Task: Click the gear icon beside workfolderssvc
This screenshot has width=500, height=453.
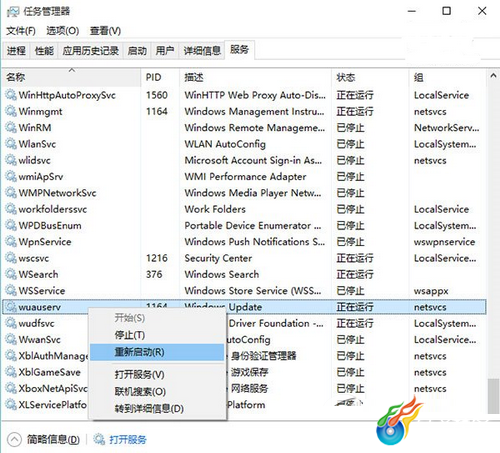Action: tap(11, 209)
